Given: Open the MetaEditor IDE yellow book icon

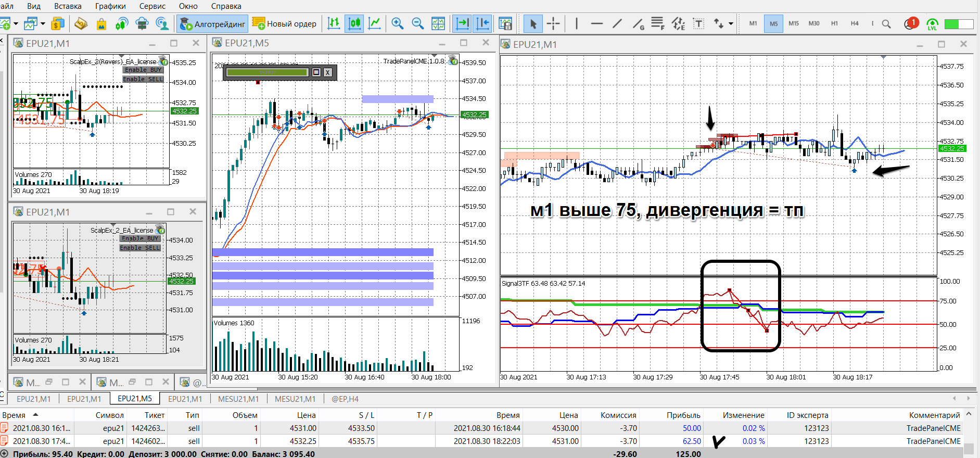Looking at the screenshot, I should (x=81, y=23).
